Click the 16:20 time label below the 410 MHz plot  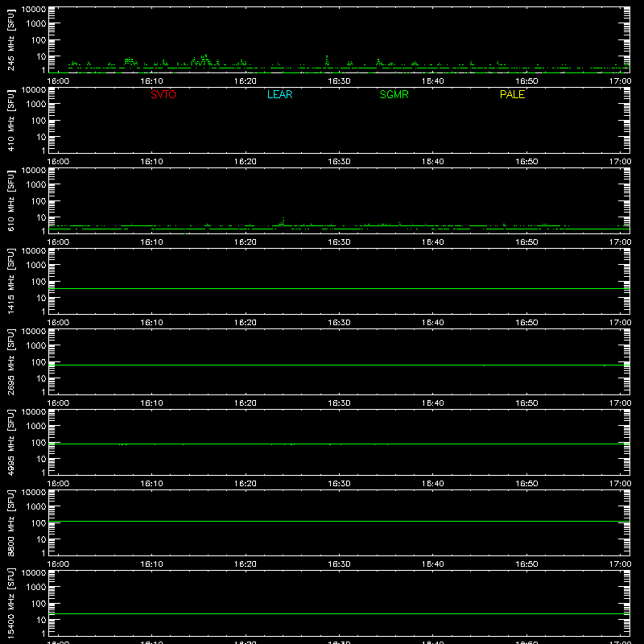[x=246, y=162]
